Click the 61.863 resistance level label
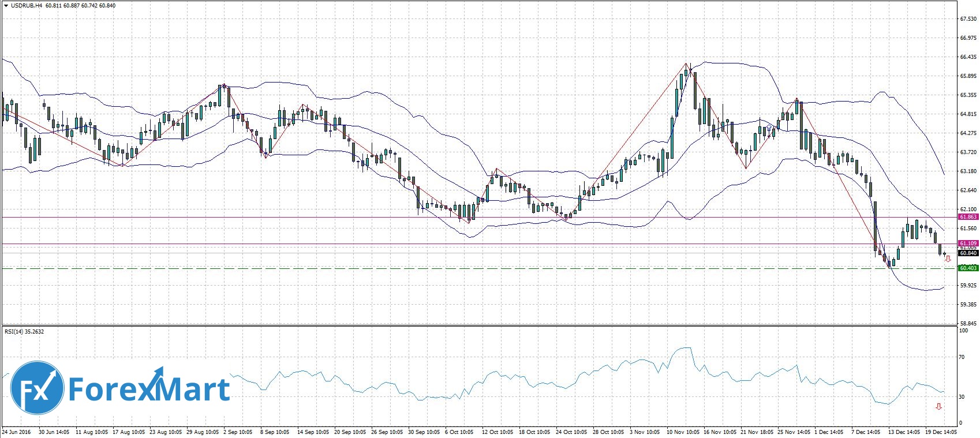The image size is (980, 438). pos(968,217)
